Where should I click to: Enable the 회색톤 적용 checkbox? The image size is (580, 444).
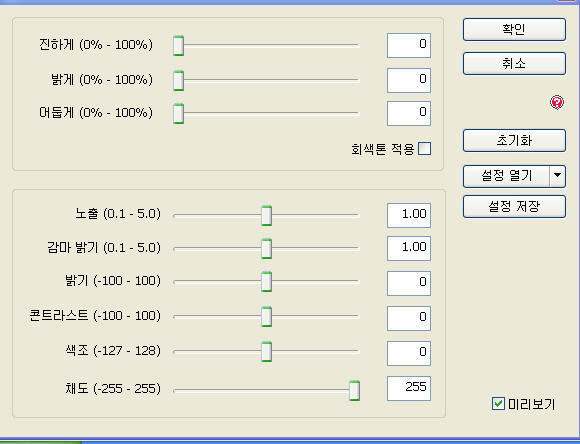pos(424,149)
